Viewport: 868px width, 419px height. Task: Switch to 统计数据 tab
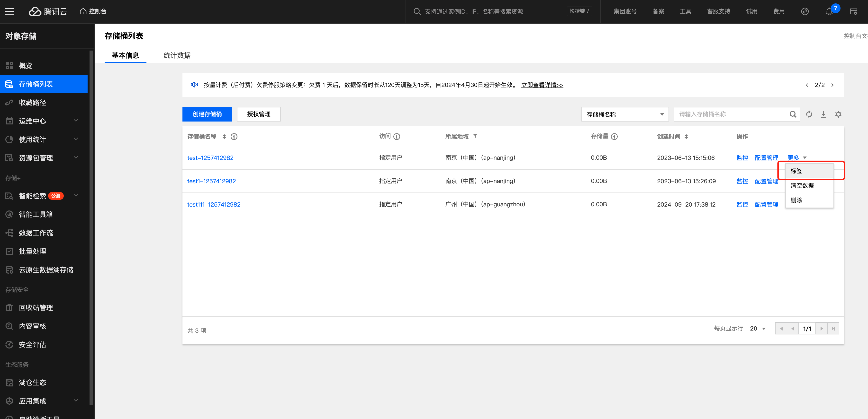point(177,55)
